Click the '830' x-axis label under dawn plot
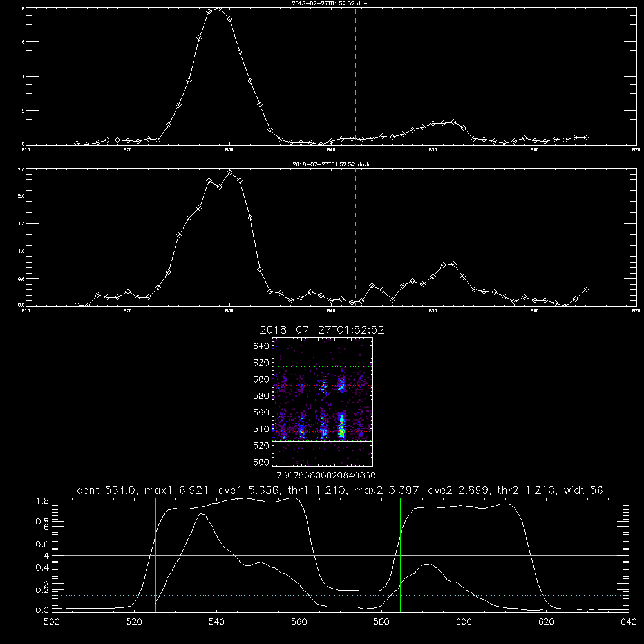Screen dimensions: 644x644 click(230, 150)
